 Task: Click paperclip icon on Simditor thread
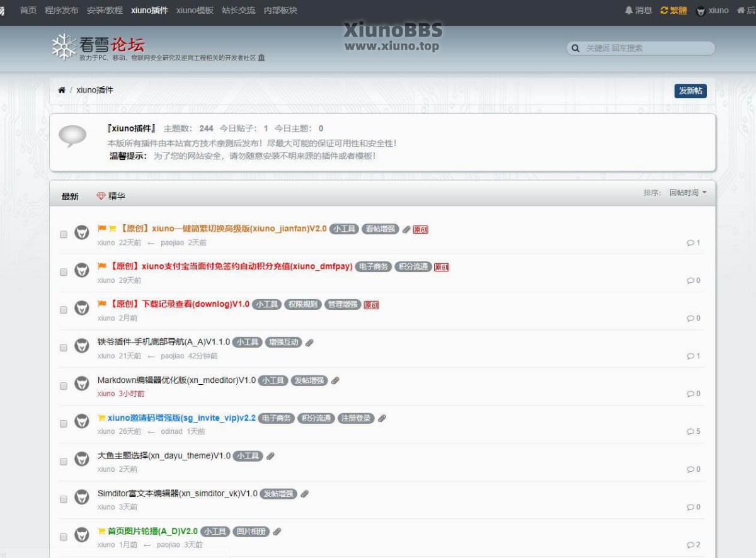point(304,494)
